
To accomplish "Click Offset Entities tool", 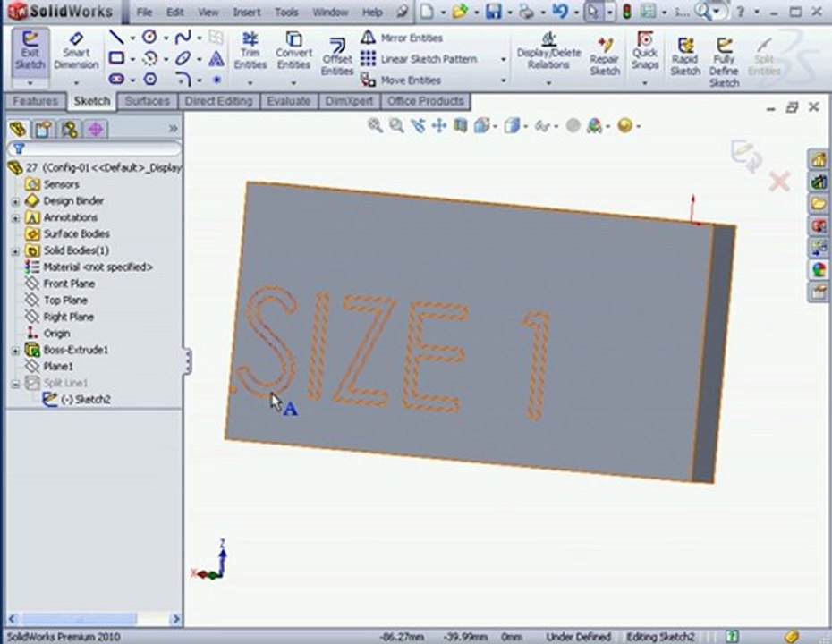I will (x=337, y=57).
